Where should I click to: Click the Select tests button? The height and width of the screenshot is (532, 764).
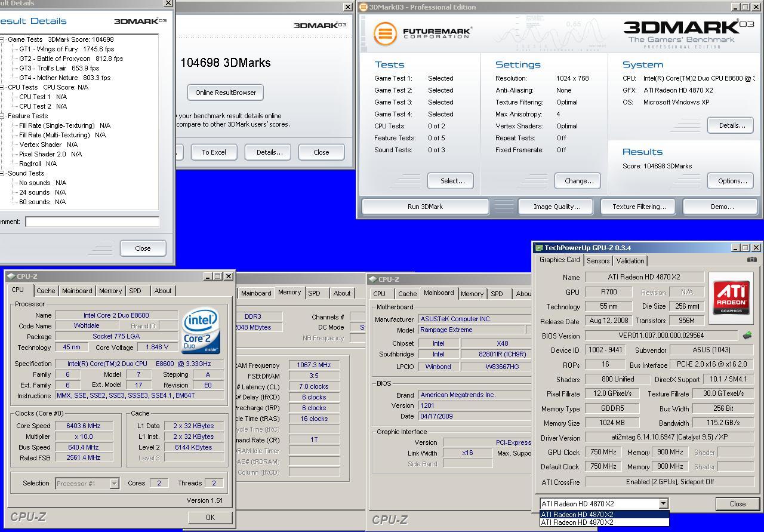tap(452, 181)
